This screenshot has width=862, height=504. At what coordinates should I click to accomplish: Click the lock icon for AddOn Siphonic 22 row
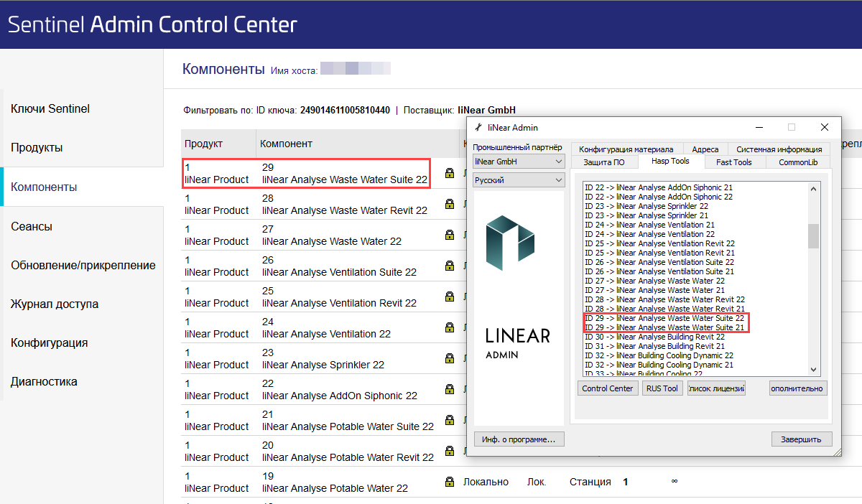pyautogui.click(x=450, y=389)
